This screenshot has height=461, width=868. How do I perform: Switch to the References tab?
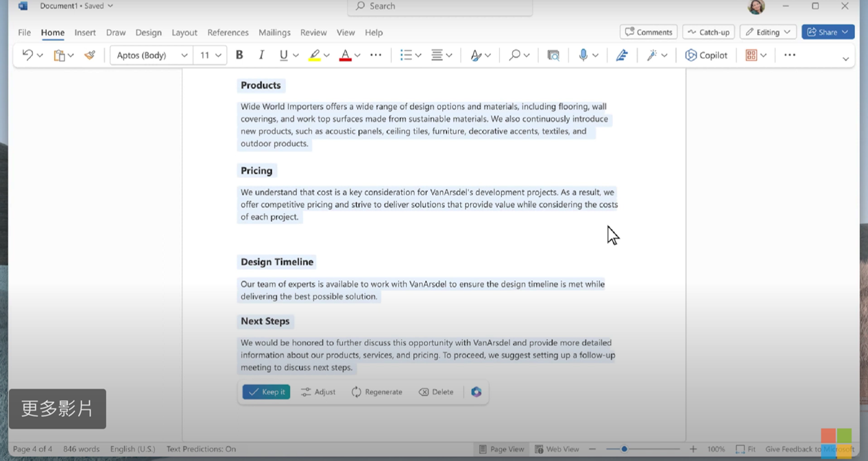[228, 32]
